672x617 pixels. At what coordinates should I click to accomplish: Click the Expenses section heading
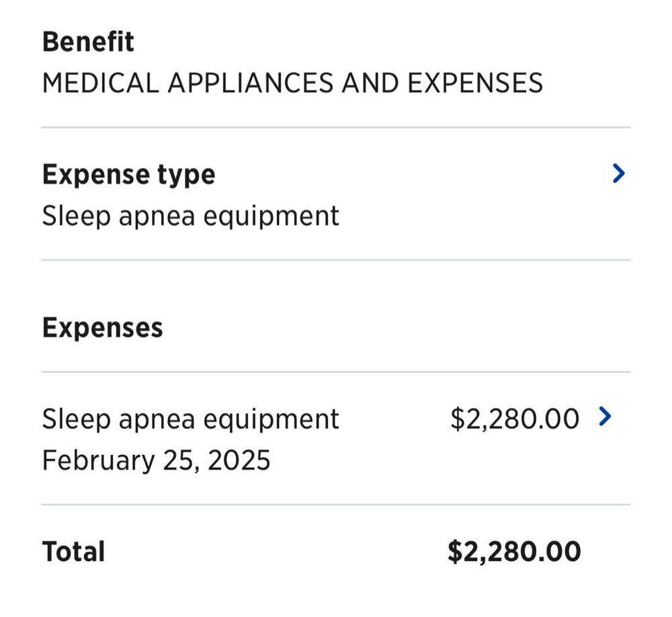(x=102, y=328)
